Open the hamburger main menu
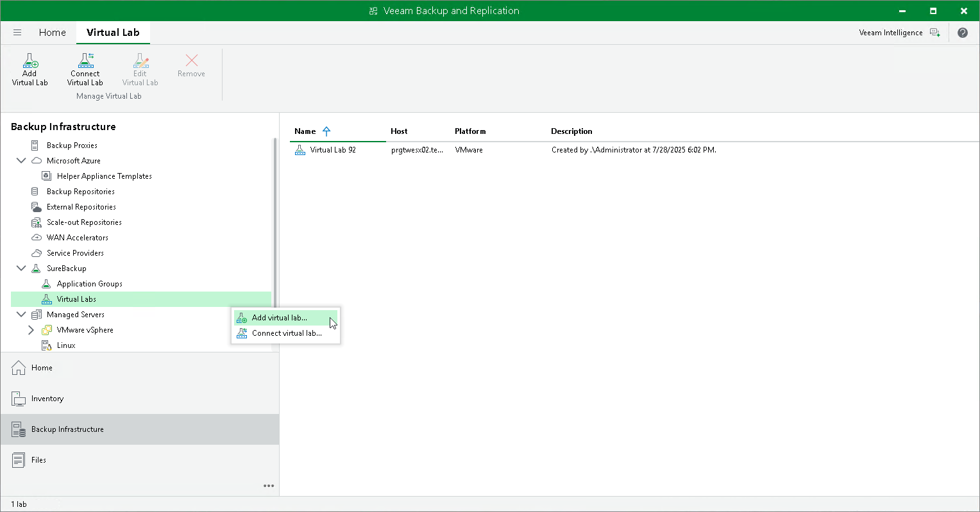 pyautogui.click(x=17, y=33)
